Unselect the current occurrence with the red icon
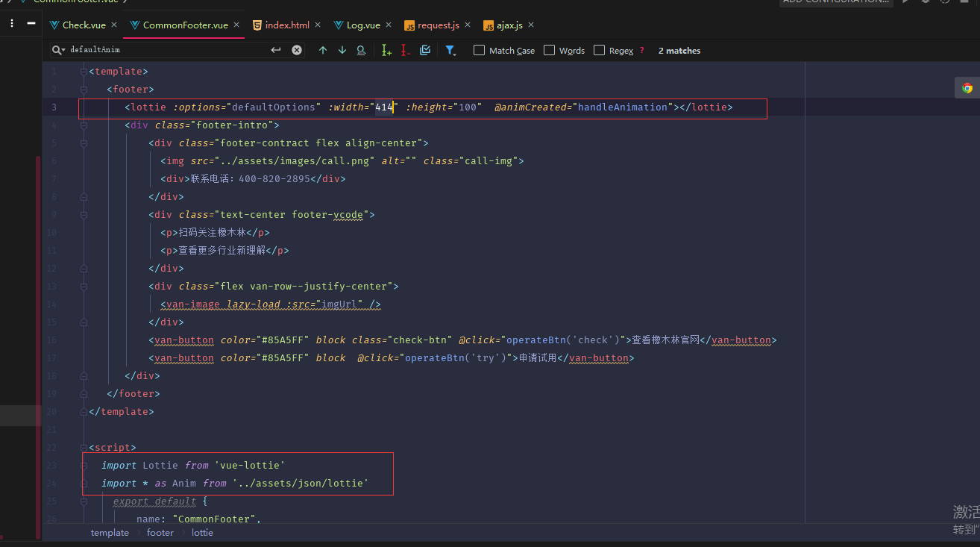 406,50
